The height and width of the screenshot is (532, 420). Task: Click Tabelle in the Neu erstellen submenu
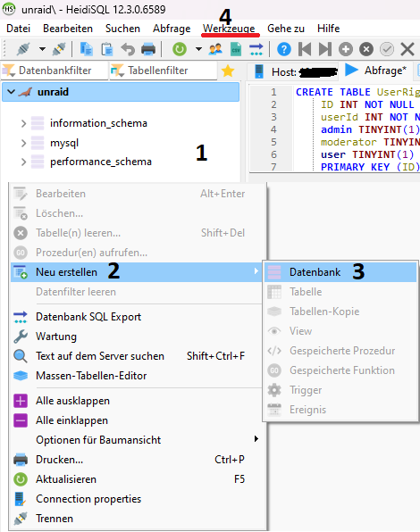tap(340, 292)
